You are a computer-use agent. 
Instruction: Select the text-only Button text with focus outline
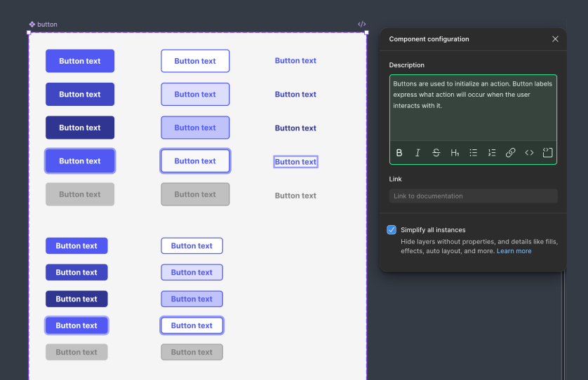(295, 162)
